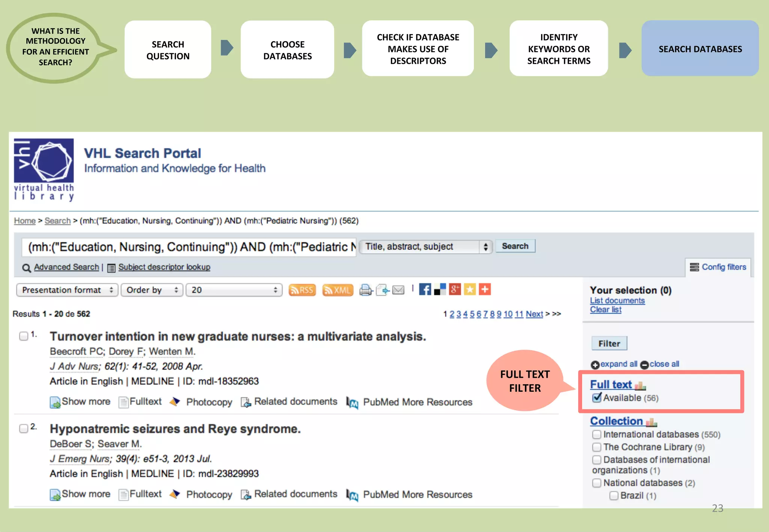Collapse the Full text filter section

[611, 385]
